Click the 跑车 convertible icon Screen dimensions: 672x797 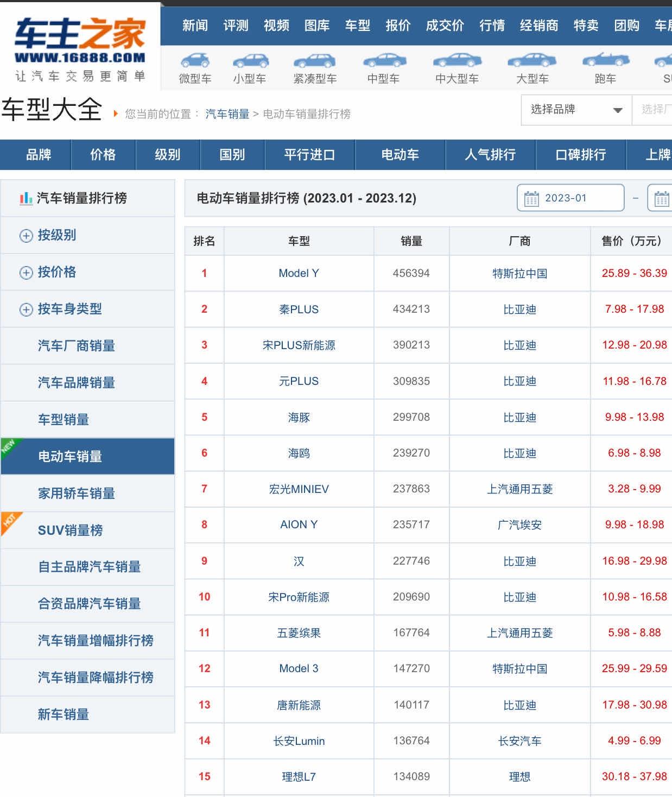coord(605,61)
